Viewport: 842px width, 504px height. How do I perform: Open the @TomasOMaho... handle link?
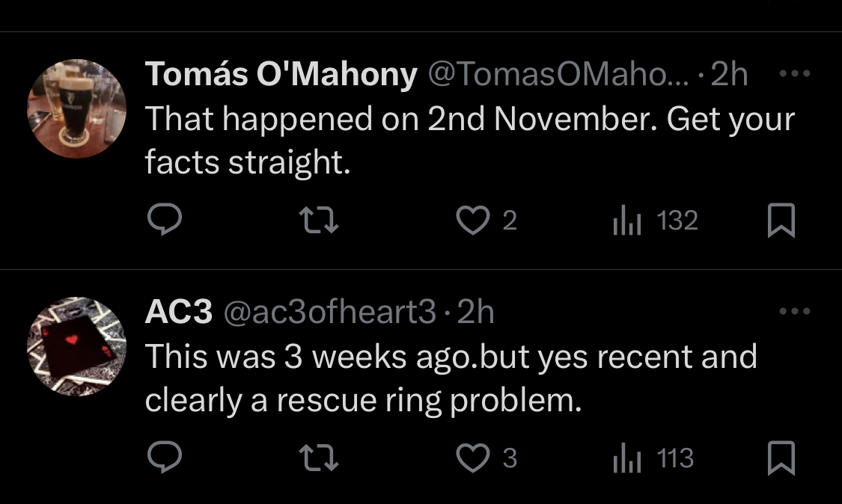[558, 73]
